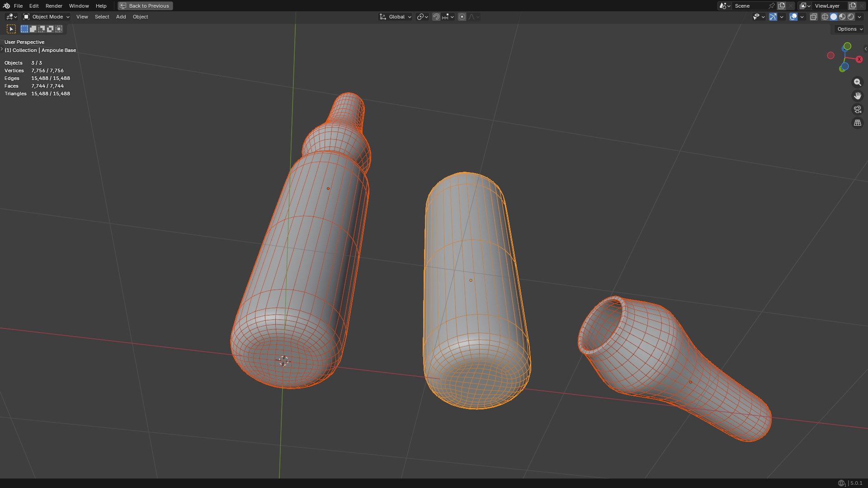Open the Global transform orientation dropdown
The width and height of the screenshot is (868, 488).
point(396,17)
